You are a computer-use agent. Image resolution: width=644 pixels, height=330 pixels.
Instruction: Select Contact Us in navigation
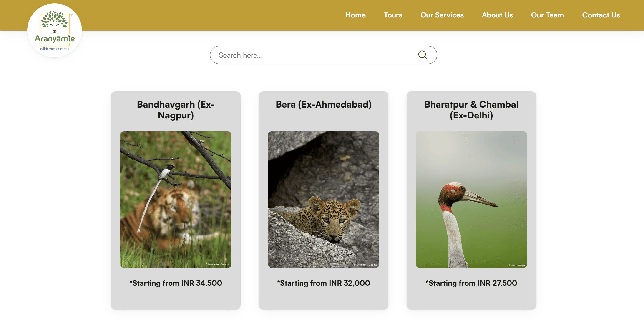601,15
